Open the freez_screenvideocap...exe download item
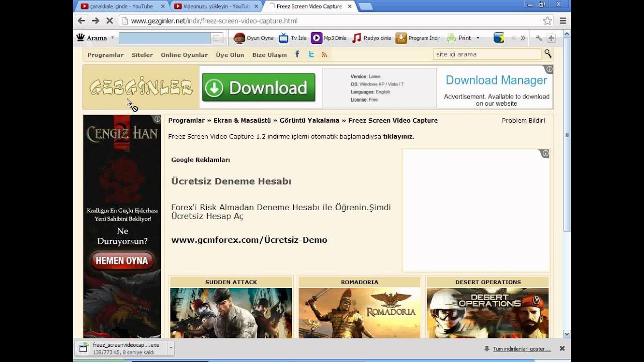Image resolution: width=644 pixels, height=362 pixels. tap(122, 347)
